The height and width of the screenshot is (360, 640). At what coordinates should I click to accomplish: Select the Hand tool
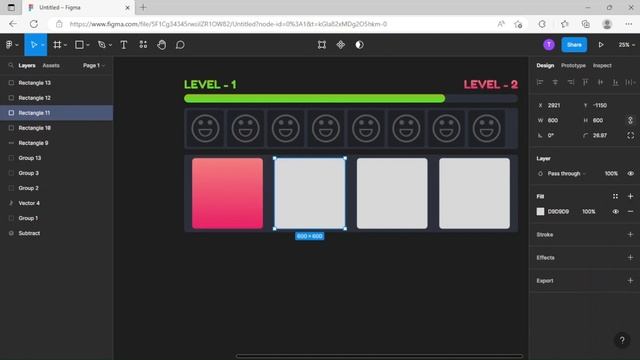[162, 45]
